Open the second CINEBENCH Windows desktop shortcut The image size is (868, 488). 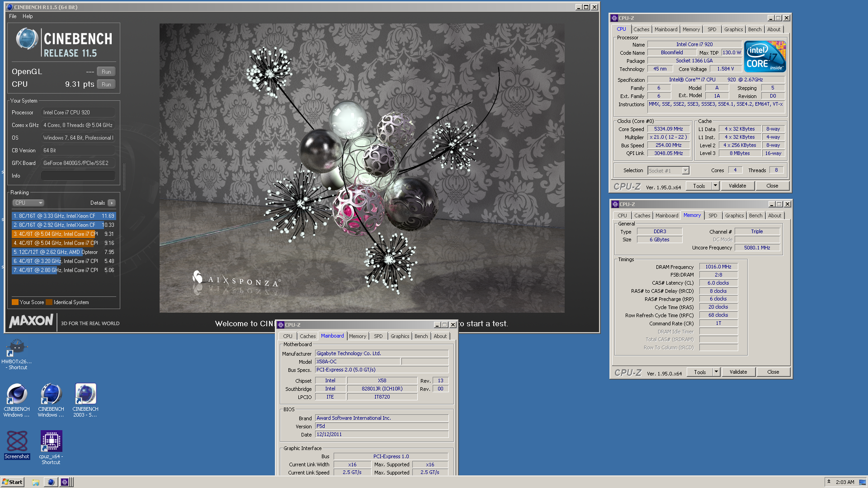point(51,400)
